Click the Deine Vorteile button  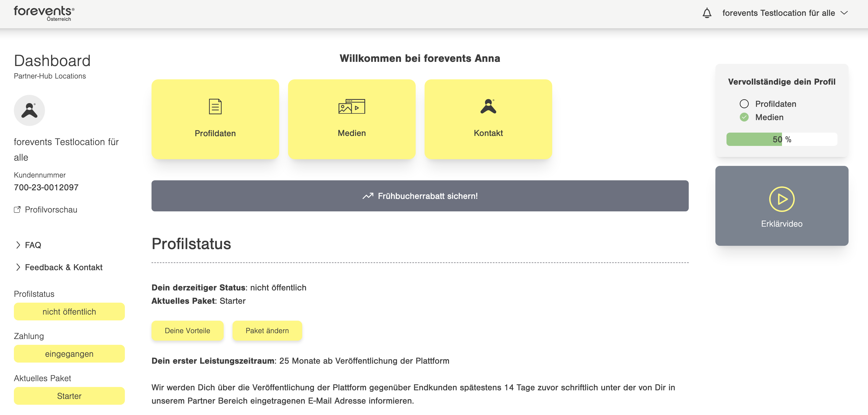click(187, 330)
